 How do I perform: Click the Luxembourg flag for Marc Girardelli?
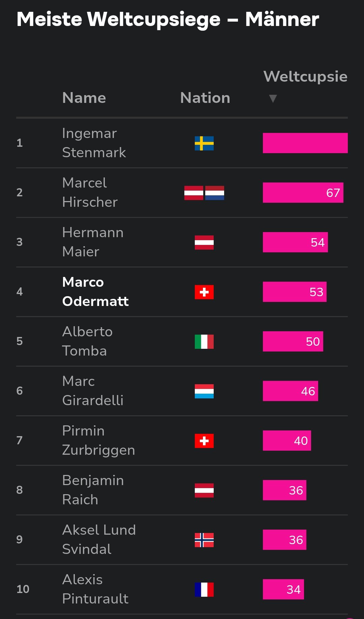coord(204,391)
